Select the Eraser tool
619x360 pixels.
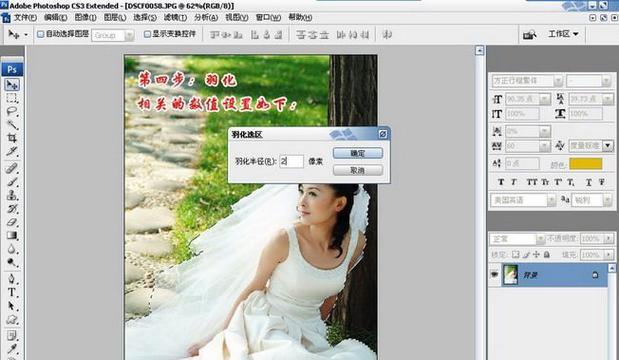[12, 222]
